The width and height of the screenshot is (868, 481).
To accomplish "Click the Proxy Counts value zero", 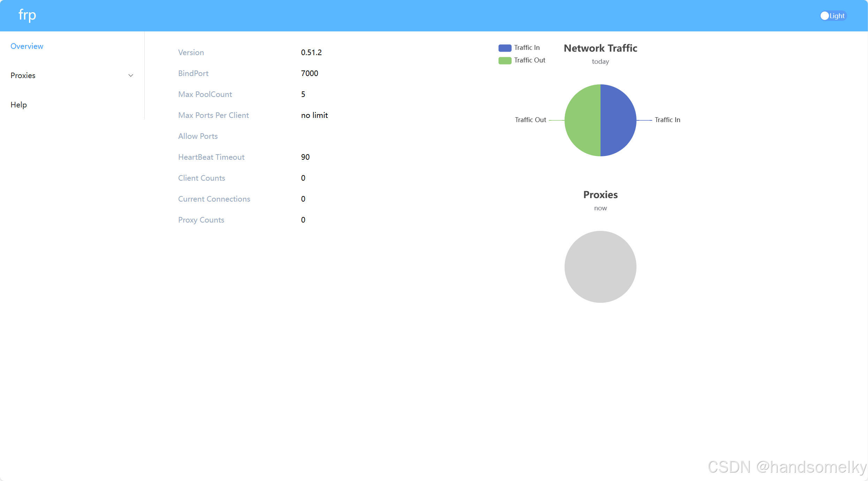I will pyautogui.click(x=302, y=220).
